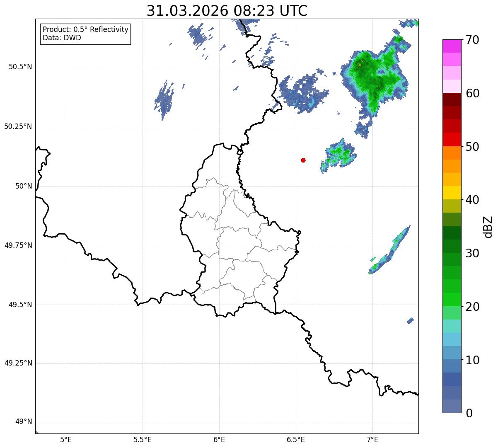498x448 pixels.
Task: Click the longitude label 7°E
Action: tap(372, 439)
